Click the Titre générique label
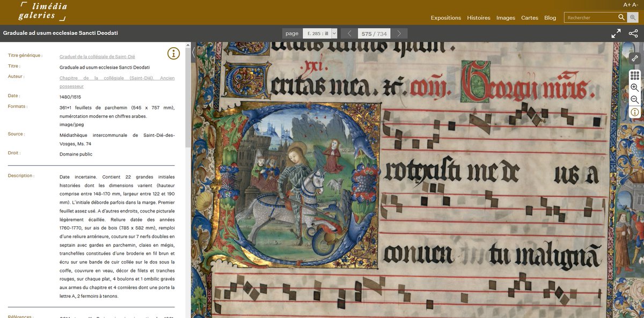644x318 pixels. click(25, 55)
